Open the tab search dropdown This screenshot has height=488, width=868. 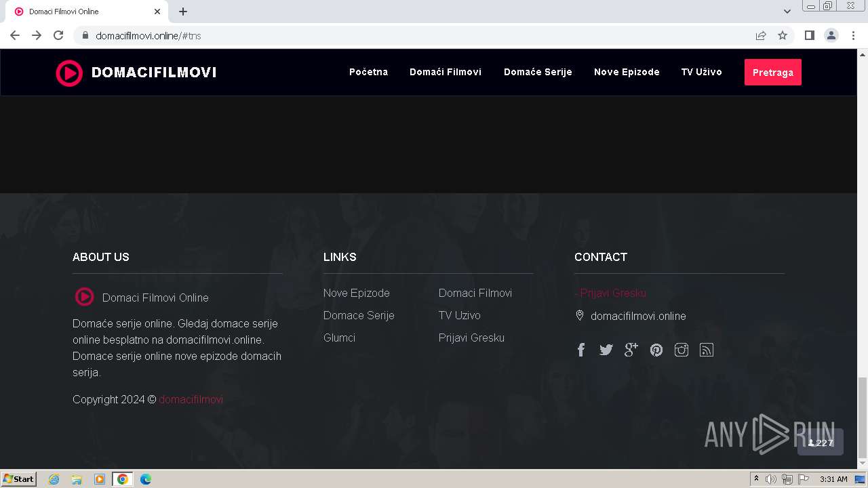click(x=787, y=12)
